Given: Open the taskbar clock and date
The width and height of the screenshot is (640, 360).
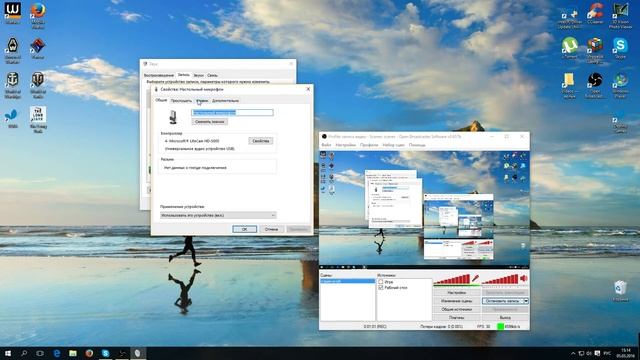Looking at the screenshot, I should (625, 353).
